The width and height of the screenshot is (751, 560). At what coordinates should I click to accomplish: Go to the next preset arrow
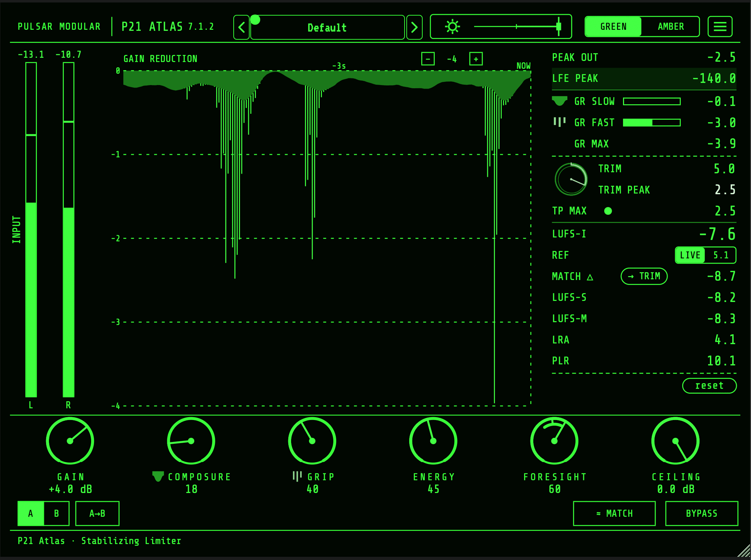[414, 27]
